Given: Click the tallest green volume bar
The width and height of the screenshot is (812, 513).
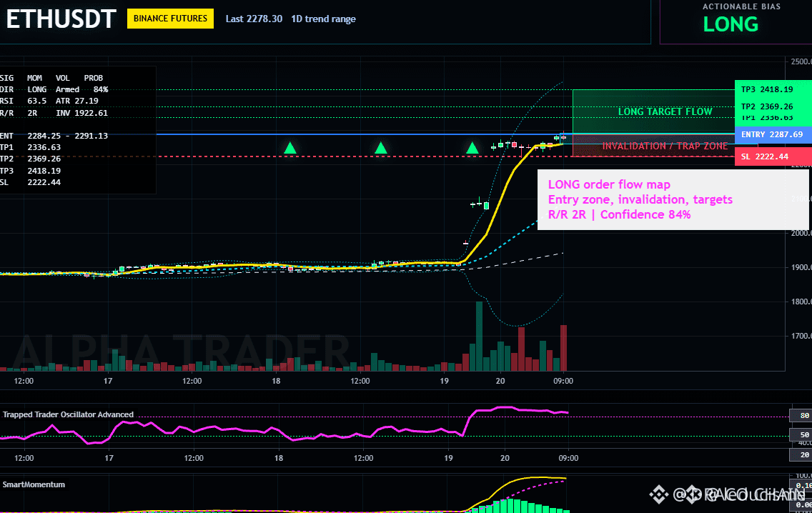Looking at the screenshot, I should click(479, 336).
